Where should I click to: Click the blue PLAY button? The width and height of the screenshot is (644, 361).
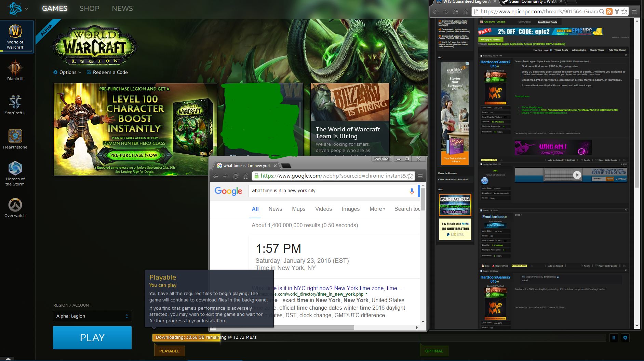coord(92,338)
